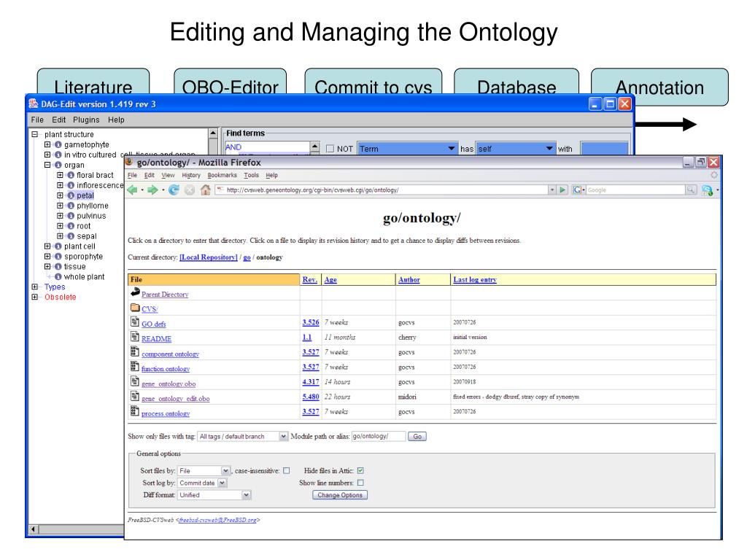Open Firefox Tools menu
Viewport: 747px width, 560px height.
point(251,175)
